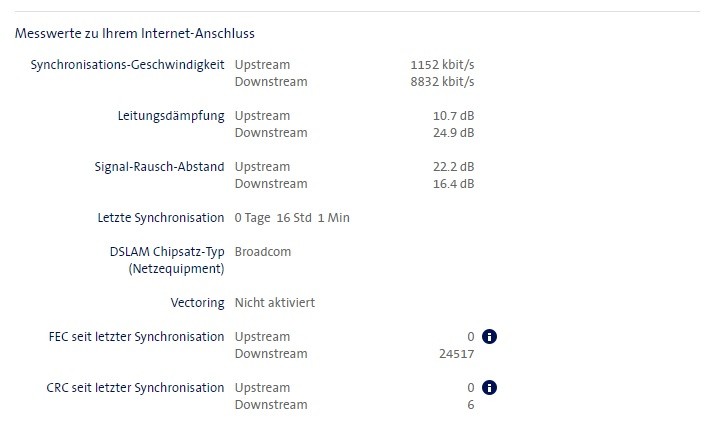Select the 'Leitungsdämpfung' label
The image size is (715, 439).
(171, 116)
